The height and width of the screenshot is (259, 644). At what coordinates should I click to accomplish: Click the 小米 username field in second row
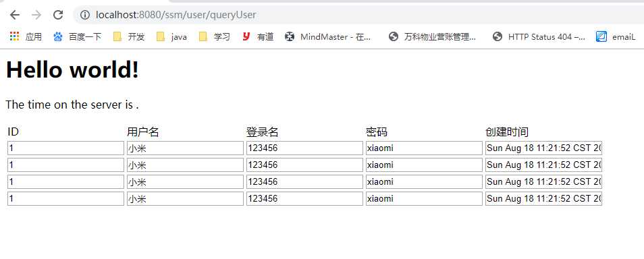[185, 165]
